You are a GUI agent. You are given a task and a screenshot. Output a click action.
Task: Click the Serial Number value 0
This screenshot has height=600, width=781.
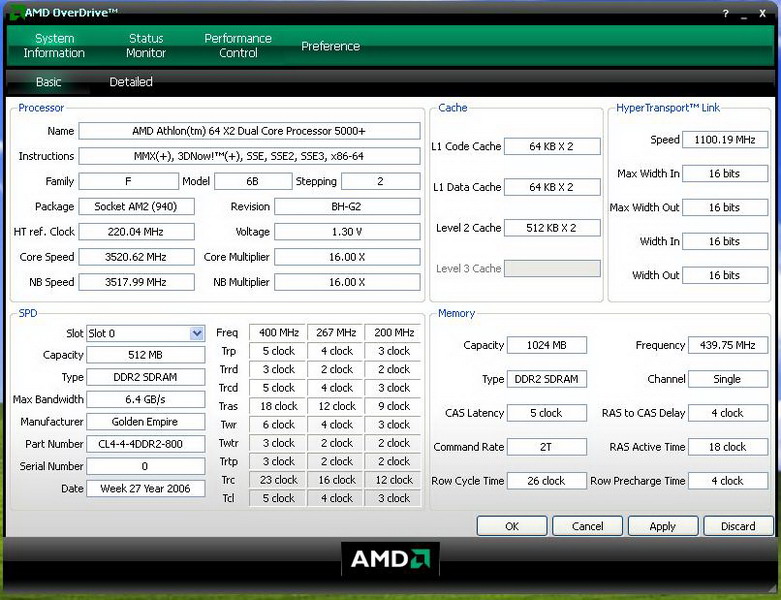[x=145, y=466]
